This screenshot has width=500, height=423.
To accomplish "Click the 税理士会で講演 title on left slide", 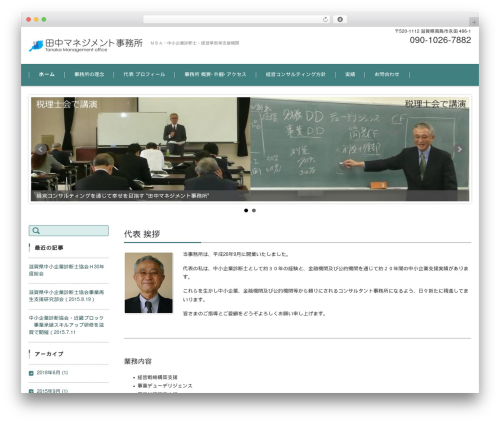I will [x=66, y=104].
